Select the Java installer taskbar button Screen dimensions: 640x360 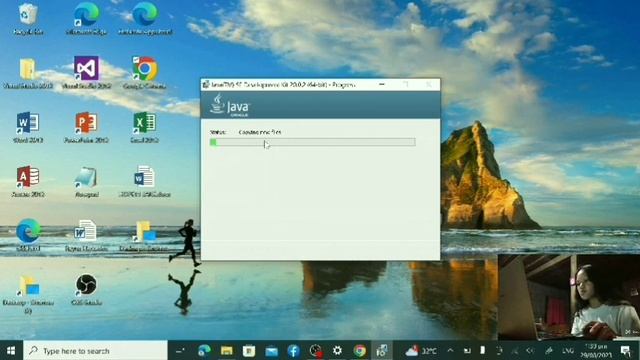[x=382, y=351]
